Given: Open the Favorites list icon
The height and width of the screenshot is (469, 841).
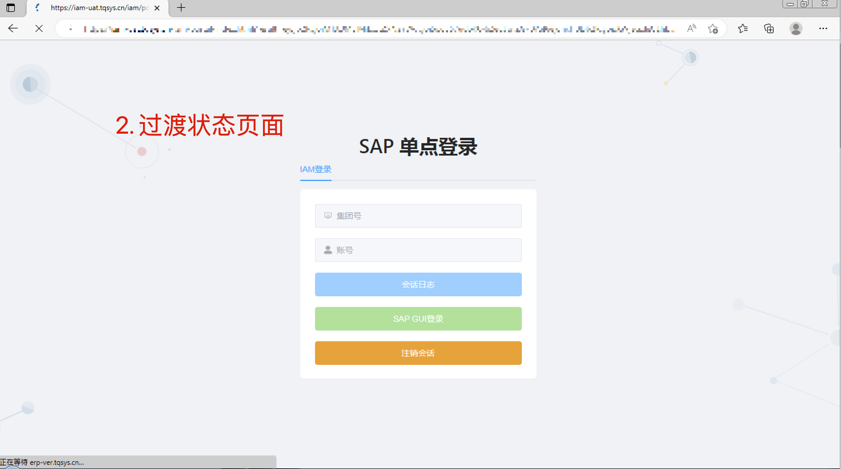Looking at the screenshot, I should 742,28.
